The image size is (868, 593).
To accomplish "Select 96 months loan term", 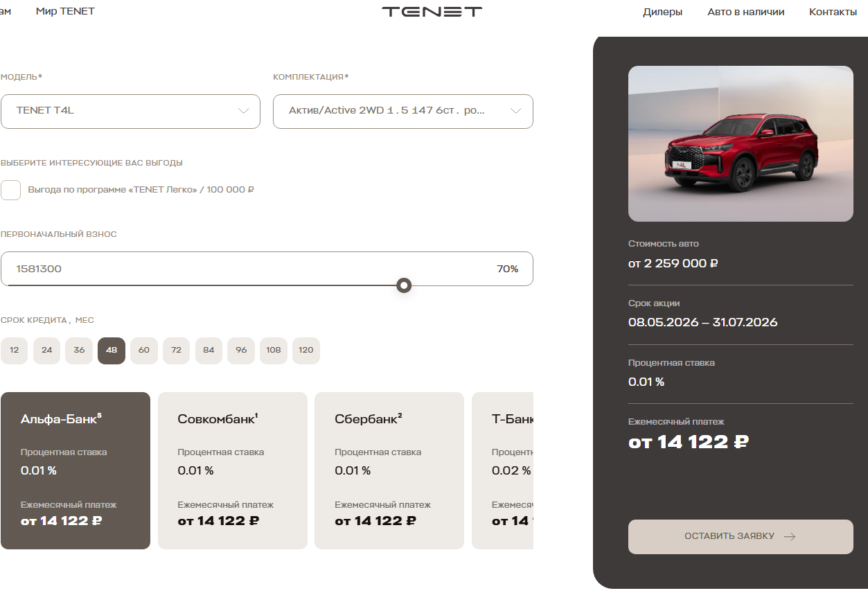I will pyautogui.click(x=241, y=351).
